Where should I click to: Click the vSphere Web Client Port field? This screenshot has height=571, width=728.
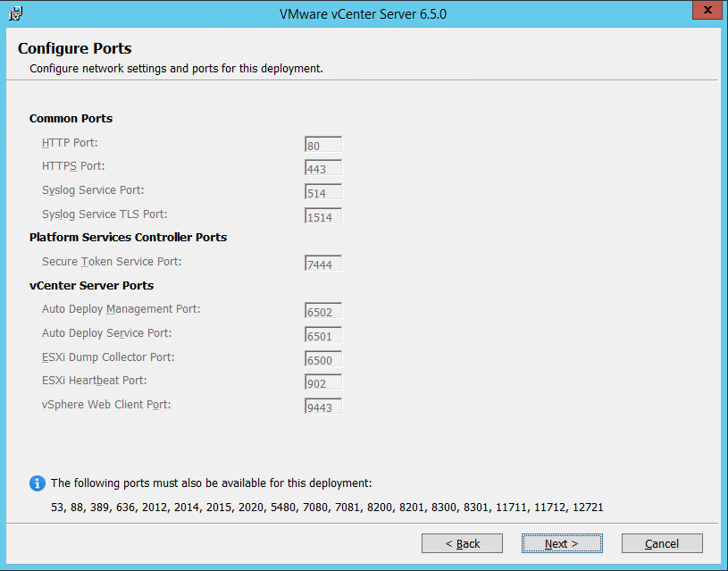[x=323, y=407]
